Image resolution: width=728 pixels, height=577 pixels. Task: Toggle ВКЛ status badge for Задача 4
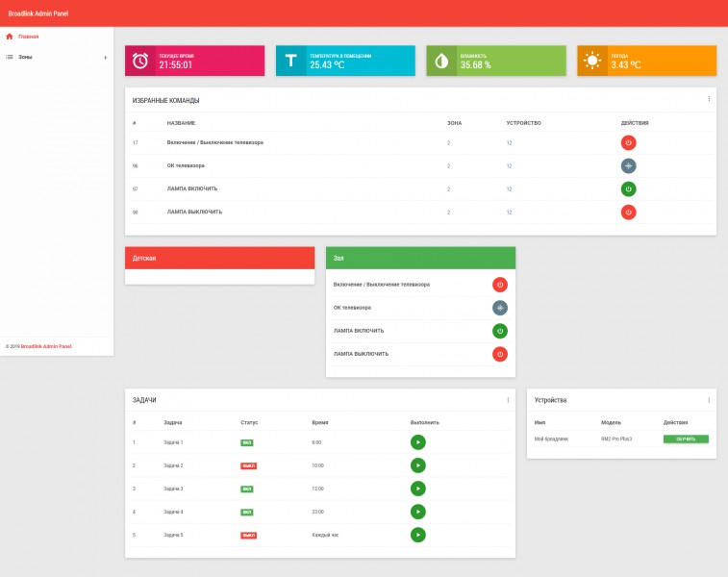(247, 513)
